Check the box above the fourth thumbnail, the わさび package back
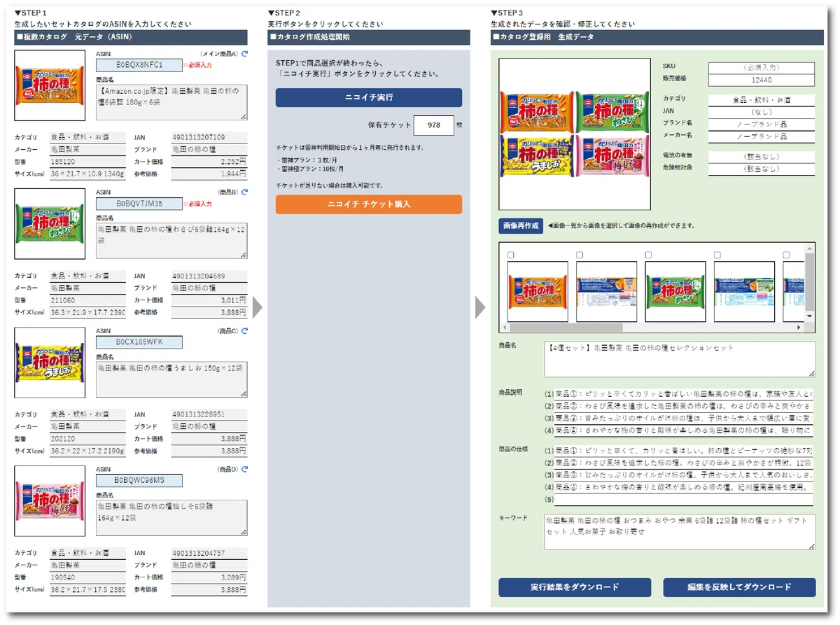The width and height of the screenshot is (840, 625). tap(717, 255)
